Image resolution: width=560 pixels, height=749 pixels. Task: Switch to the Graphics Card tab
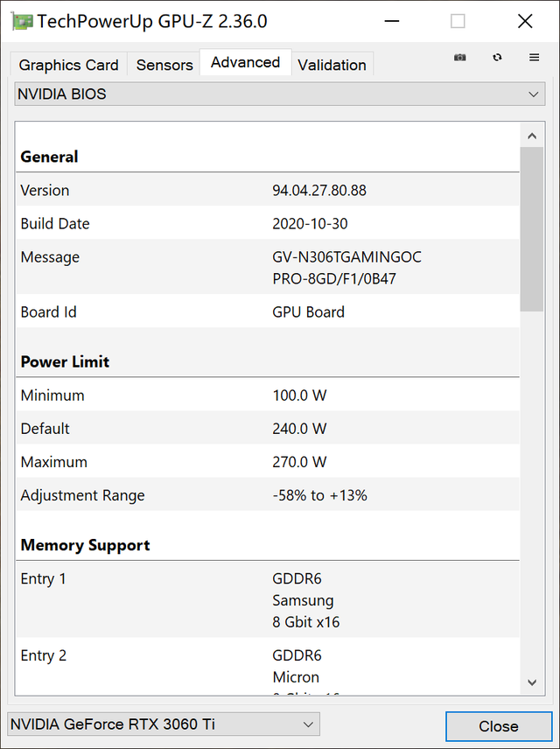pyautogui.click(x=68, y=65)
